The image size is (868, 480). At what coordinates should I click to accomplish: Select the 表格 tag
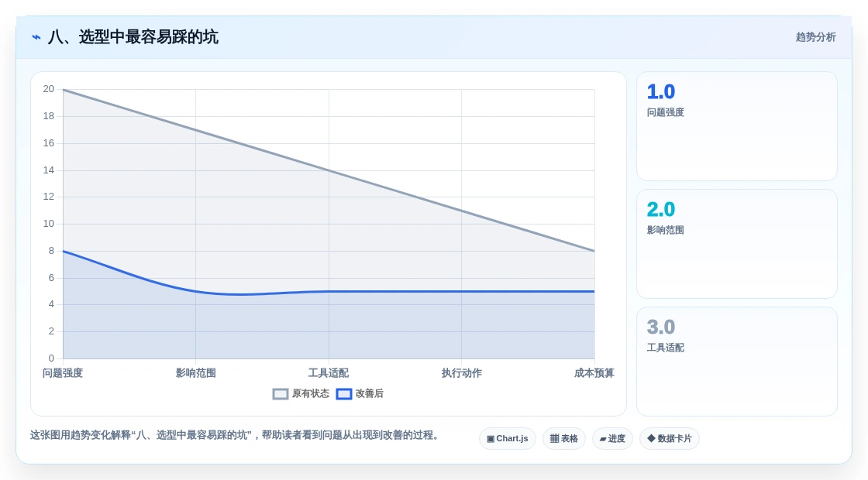(x=564, y=438)
